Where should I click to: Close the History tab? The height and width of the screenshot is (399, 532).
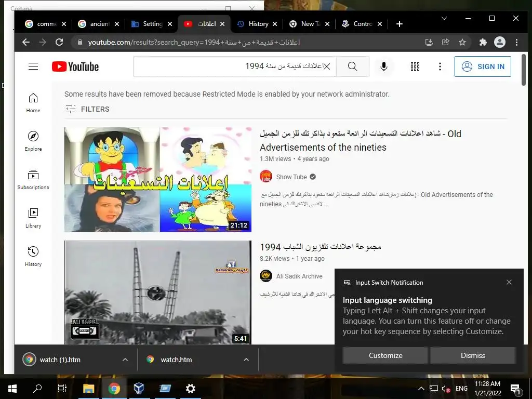coord(275,24)
